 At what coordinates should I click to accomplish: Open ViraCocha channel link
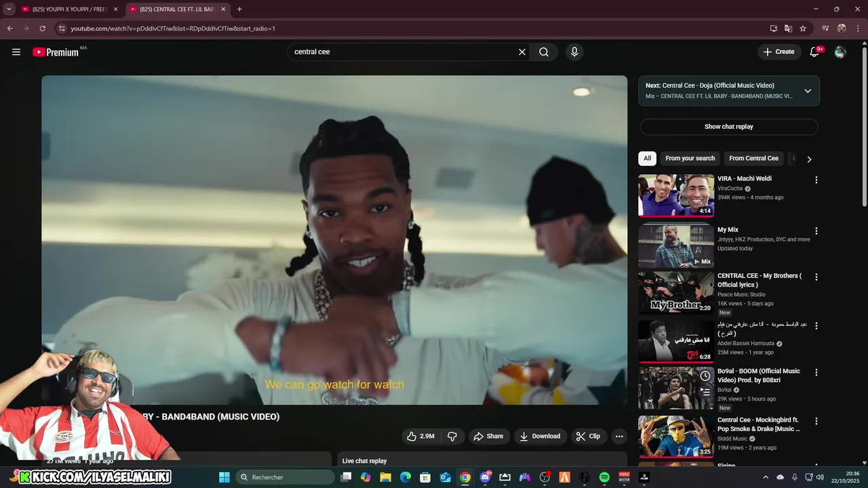730,188
